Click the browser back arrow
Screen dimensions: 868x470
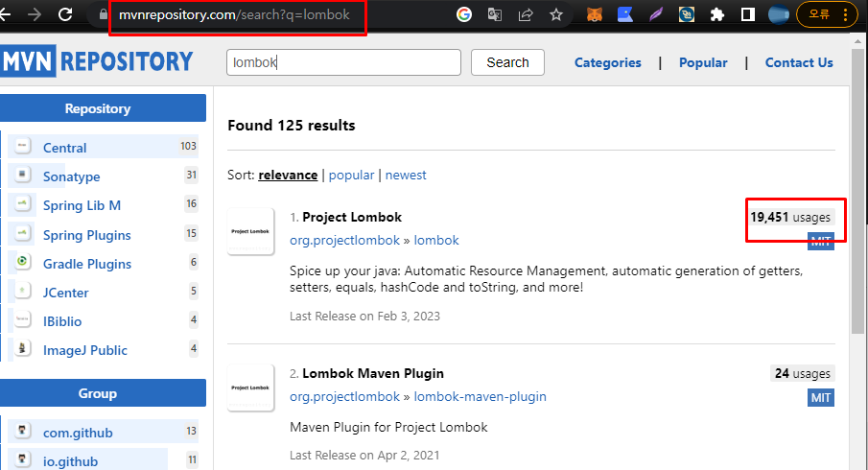5,14
